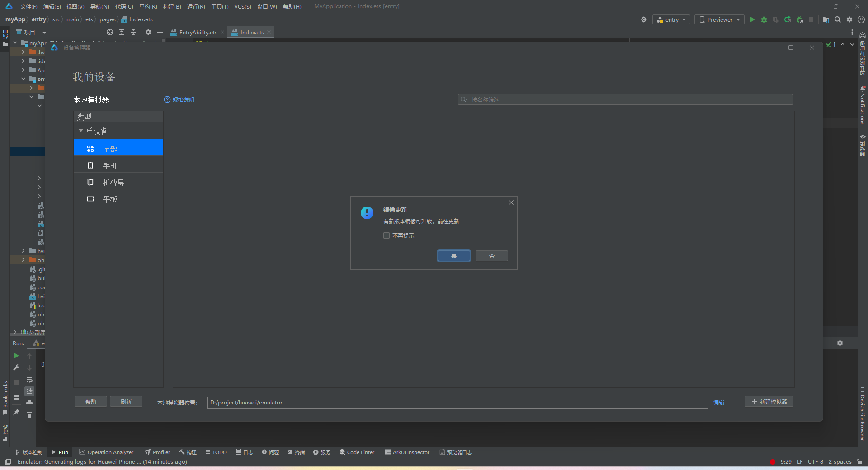Open project panel options gear

pyautogui.click(x=148, y=32)
